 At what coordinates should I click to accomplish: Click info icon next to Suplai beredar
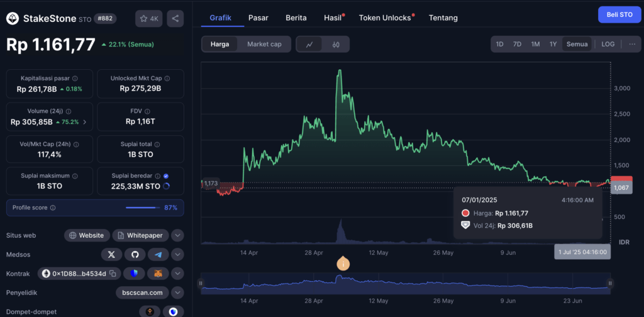pyautogui.click(x=158, y=175)
